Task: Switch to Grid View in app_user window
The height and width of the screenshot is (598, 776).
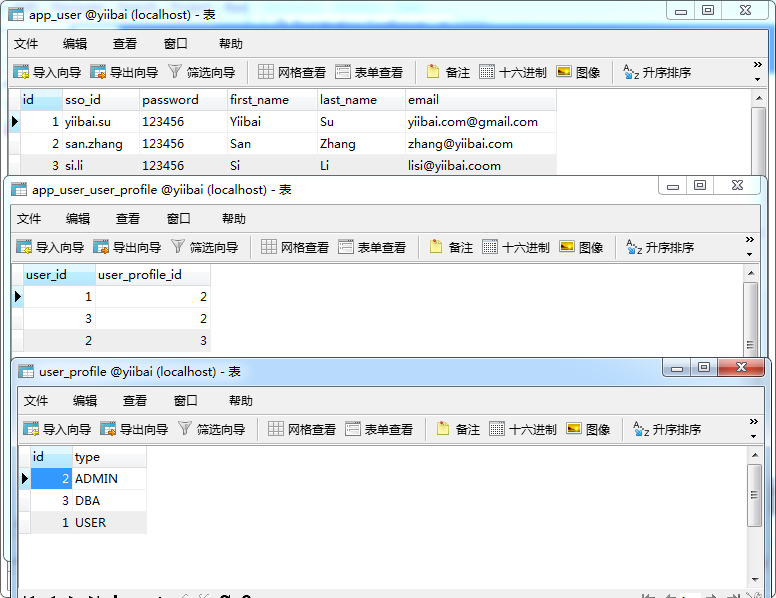Action: click(292, 72)
